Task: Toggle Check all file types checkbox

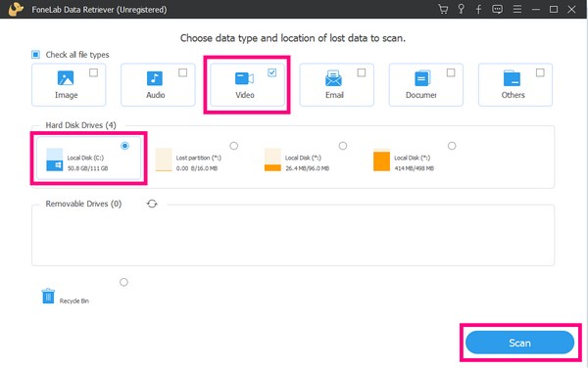Action: pyautogui.click(x=35, y=55)
